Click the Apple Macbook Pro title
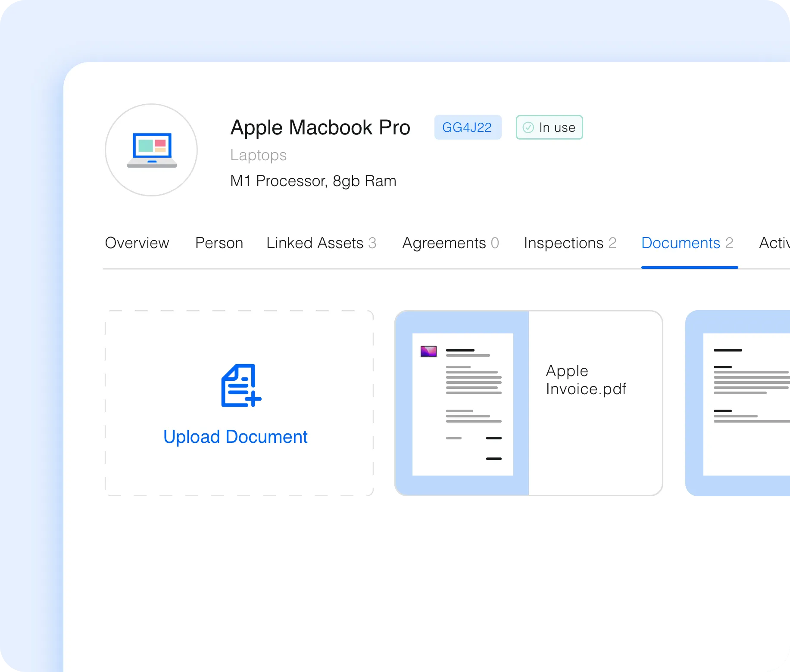Viewport: 790px width, 672px height. coord(320,128)
